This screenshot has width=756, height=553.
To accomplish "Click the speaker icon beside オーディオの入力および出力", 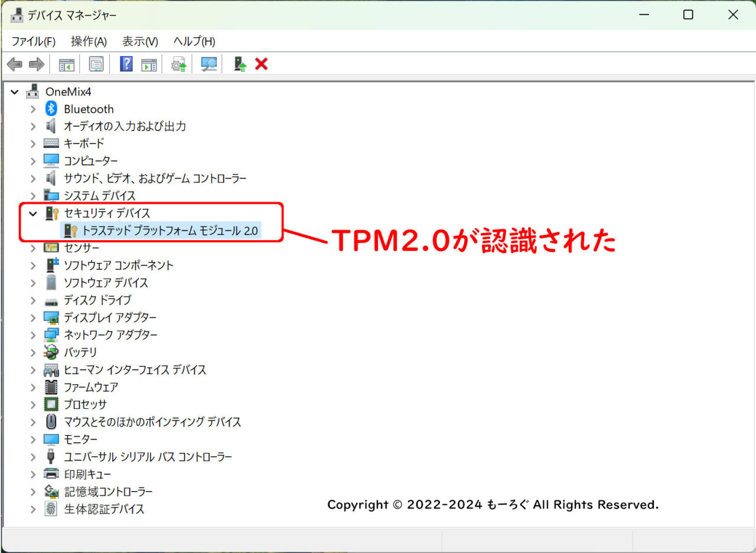I will pyautogui.click(x=51, y=126).
